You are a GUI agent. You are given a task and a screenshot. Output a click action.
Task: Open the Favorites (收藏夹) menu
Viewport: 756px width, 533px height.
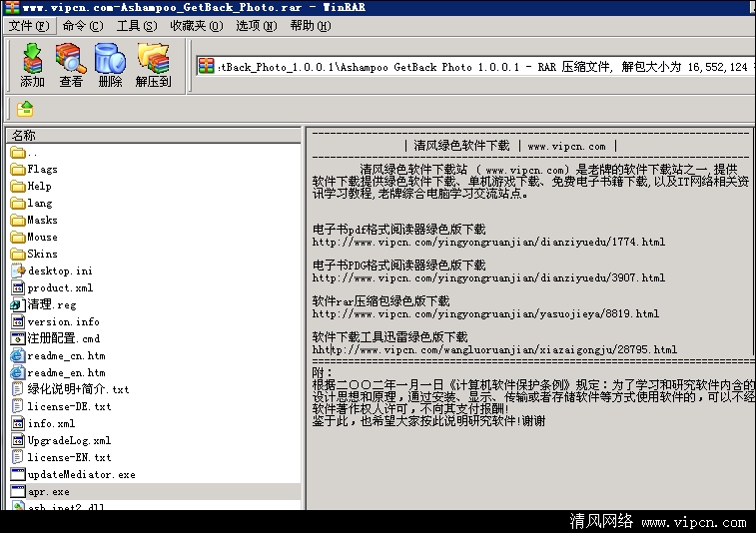[196, 26]
